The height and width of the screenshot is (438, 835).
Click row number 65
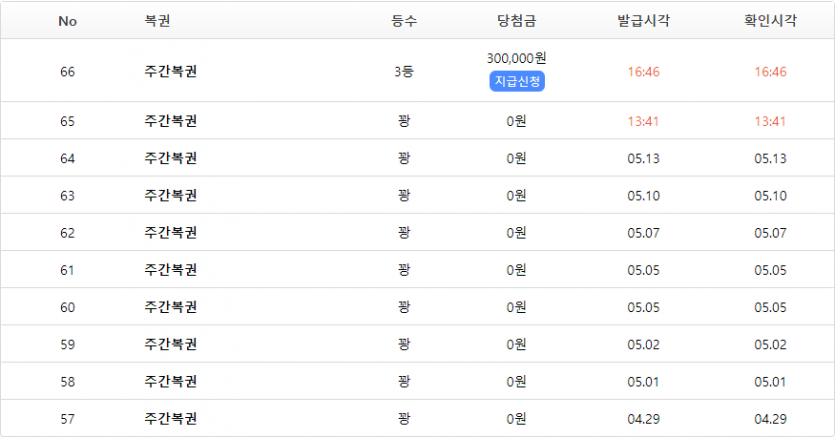point(68,121)
